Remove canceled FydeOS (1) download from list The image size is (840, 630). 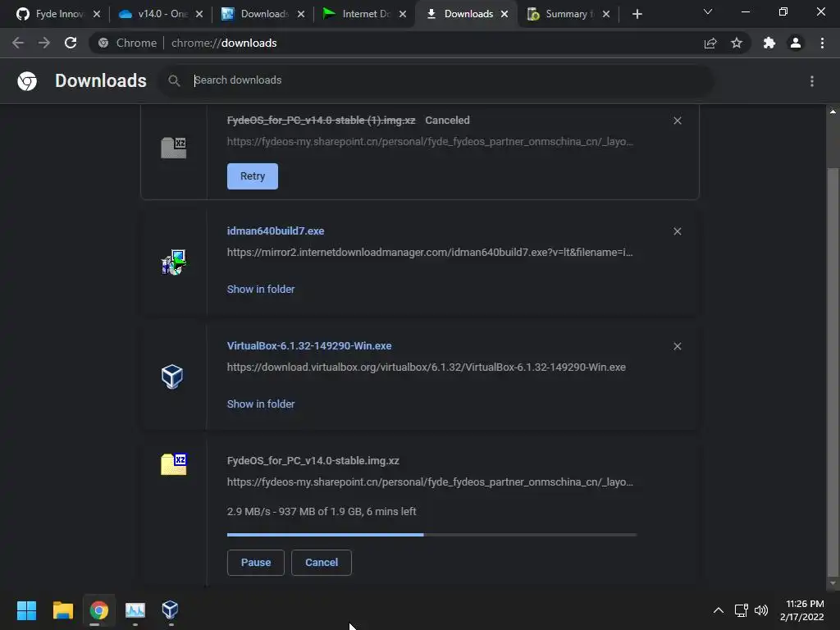(677, 121)
